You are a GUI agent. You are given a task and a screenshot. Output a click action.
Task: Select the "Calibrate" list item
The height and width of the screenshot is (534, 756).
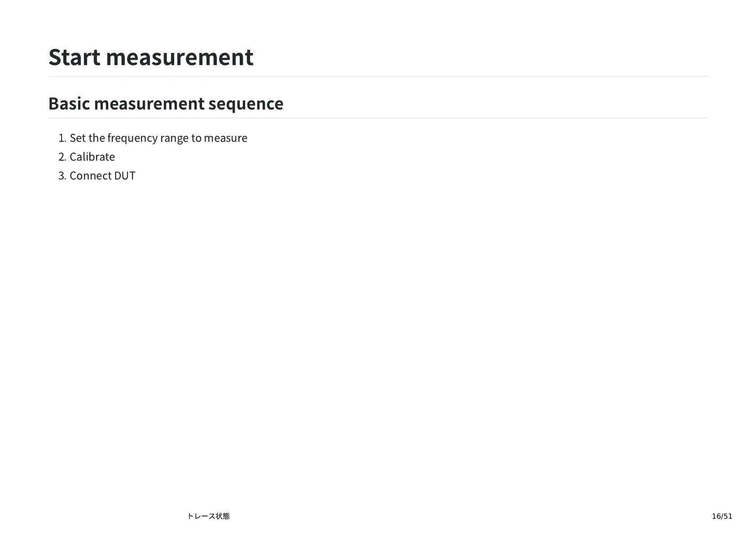pyautogui.click(x=92, y=157)
